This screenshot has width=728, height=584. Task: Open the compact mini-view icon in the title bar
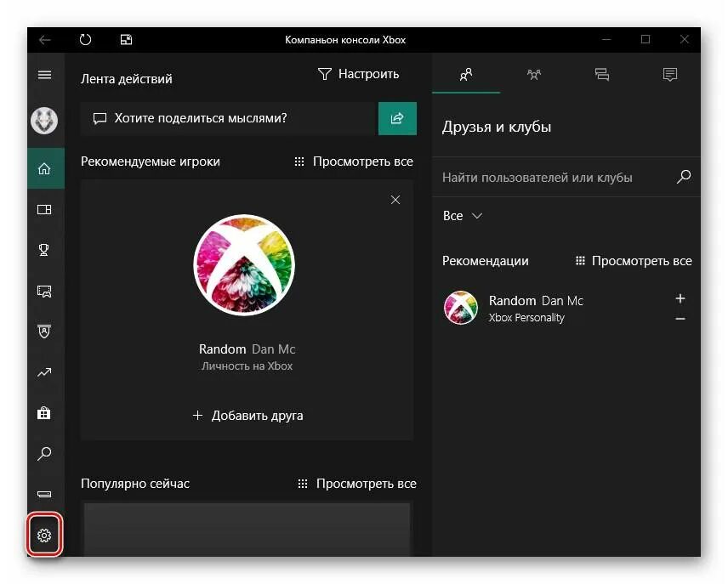point(126,40)
